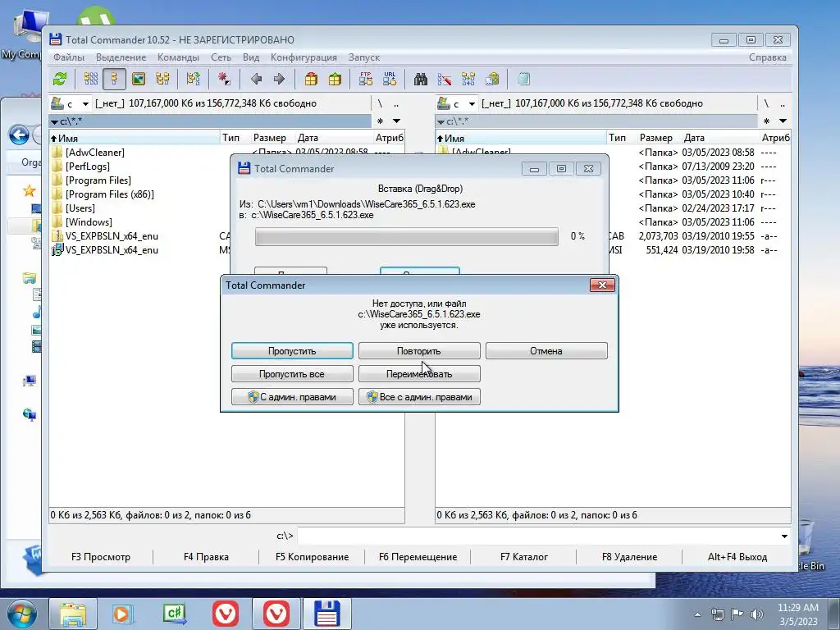Go back with the left arrow icon
Viewport: 840px width, 630px height.
pos(256,80)
